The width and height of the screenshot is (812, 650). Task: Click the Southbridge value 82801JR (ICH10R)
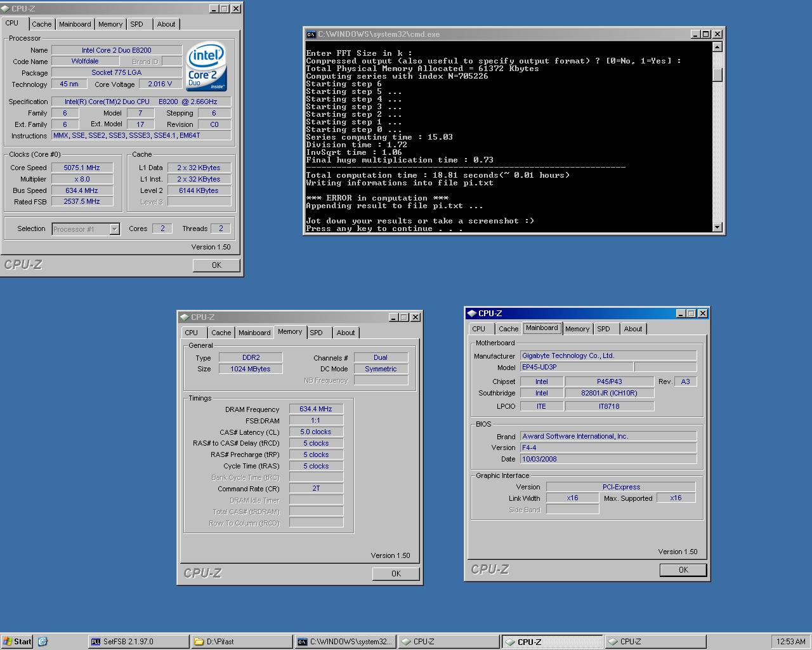tap(609, 393)
